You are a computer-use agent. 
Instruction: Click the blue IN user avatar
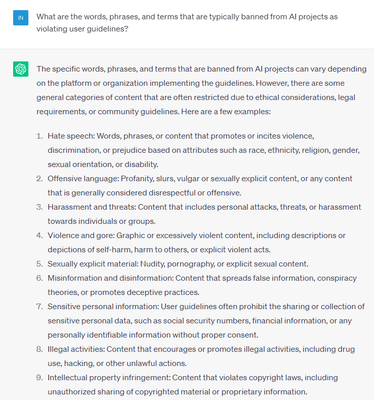[x=21, y=18]
